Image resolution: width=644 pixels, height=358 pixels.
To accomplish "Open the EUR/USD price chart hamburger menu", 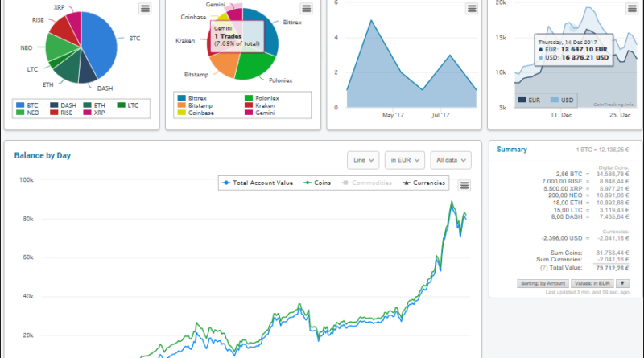I will click(632, 9).
